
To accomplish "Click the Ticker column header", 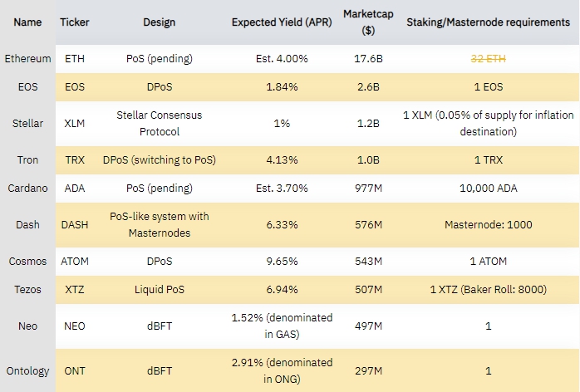I will coord(75,22).
